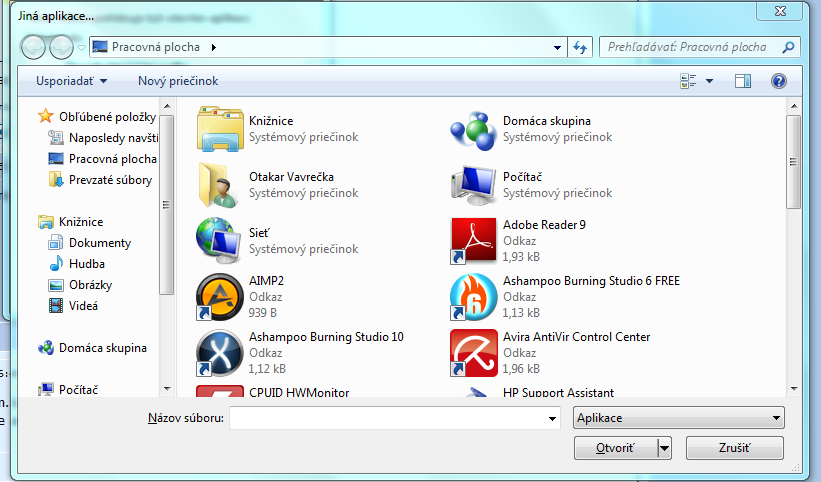Select the AIMP2 shortcut icon
The width and height of the screenshot is (821, 482).
(220, 297)
